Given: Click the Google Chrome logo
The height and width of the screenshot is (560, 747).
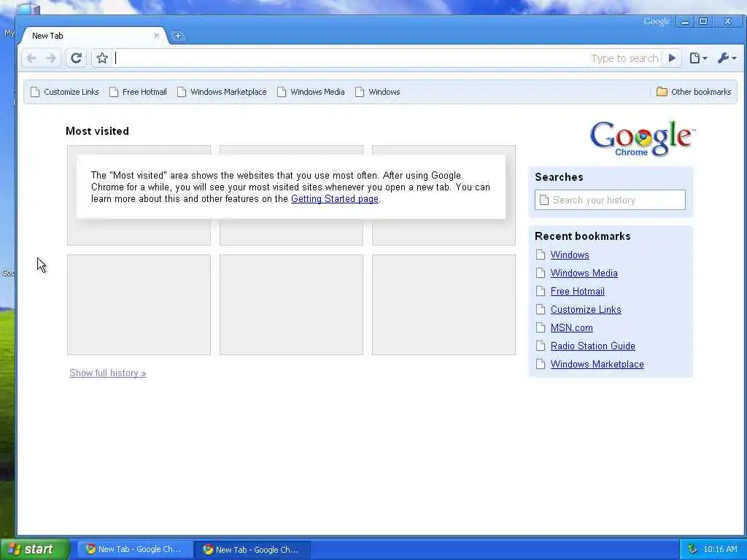Looking at the screenshot, I should point(642,138).
